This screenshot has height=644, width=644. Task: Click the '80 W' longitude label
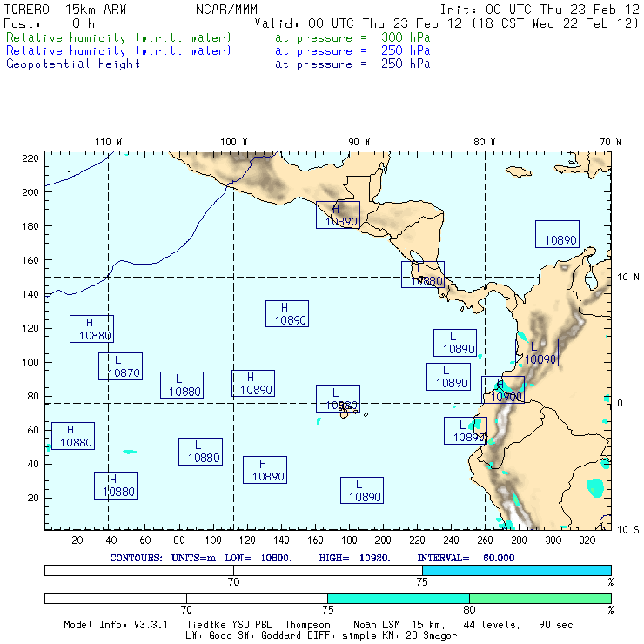pos(484,142)
